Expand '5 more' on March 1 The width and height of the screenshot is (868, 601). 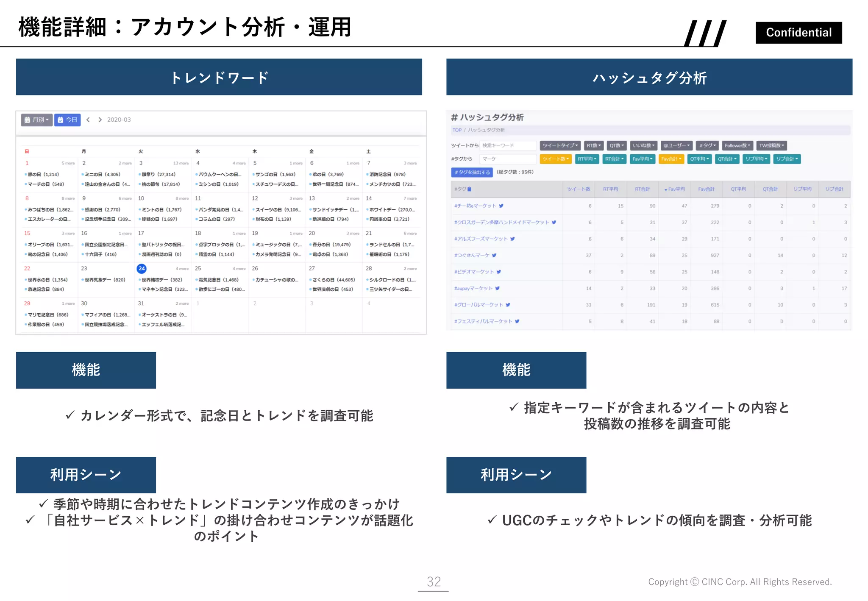pos(68,163)
